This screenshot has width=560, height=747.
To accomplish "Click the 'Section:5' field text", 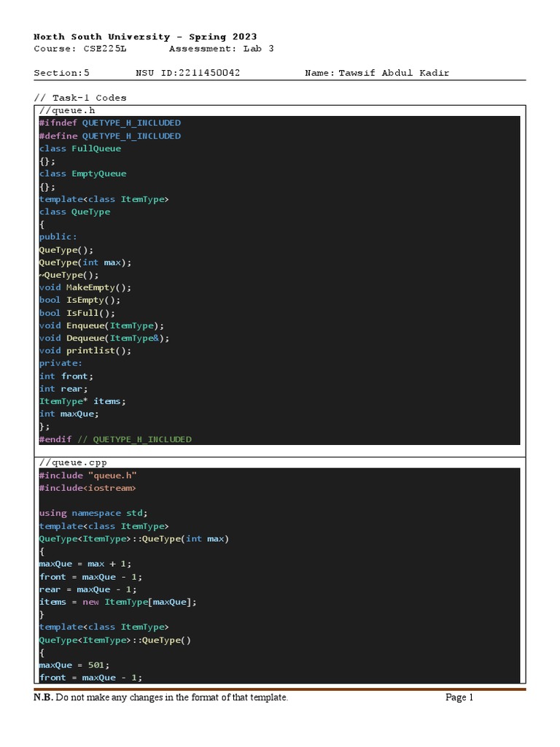I will tap(61, 73).
